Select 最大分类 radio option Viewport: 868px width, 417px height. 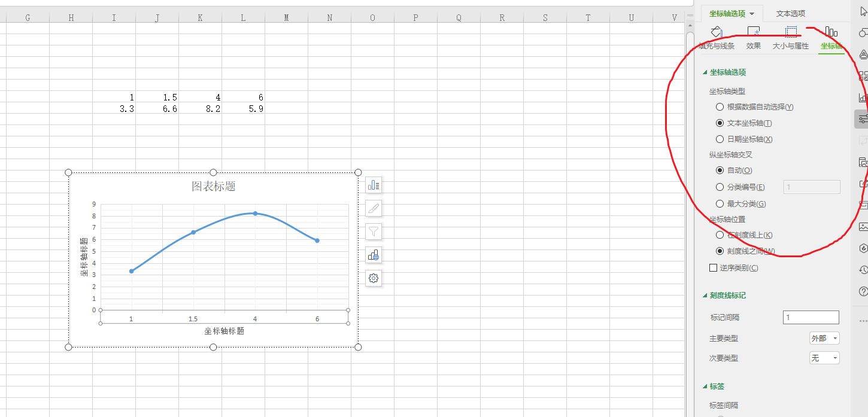point(720,204)
